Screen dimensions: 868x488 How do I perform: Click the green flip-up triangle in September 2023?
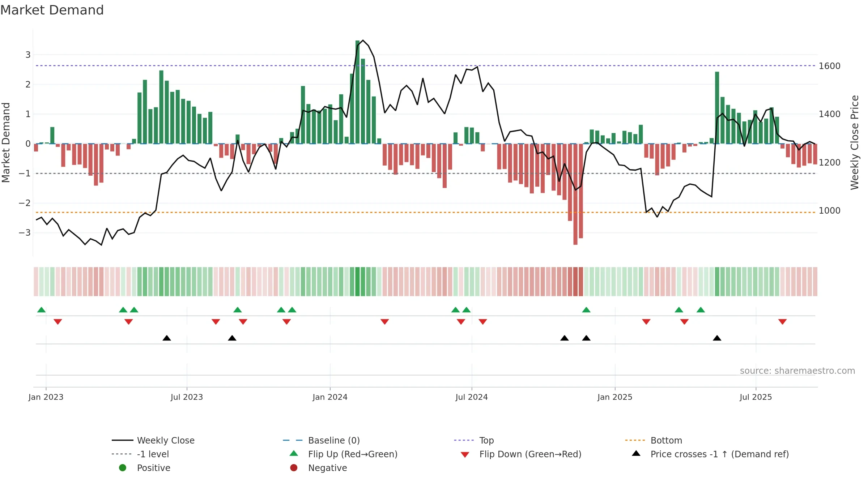238,310
